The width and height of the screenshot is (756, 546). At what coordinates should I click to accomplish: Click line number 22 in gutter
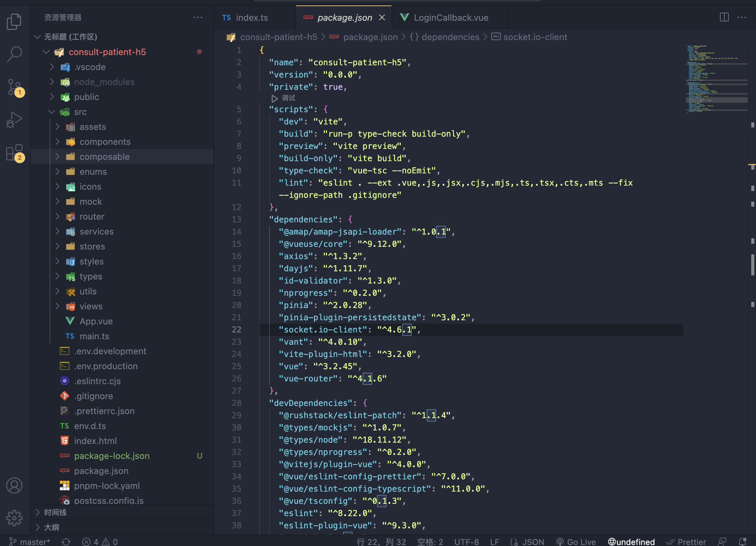236,329
